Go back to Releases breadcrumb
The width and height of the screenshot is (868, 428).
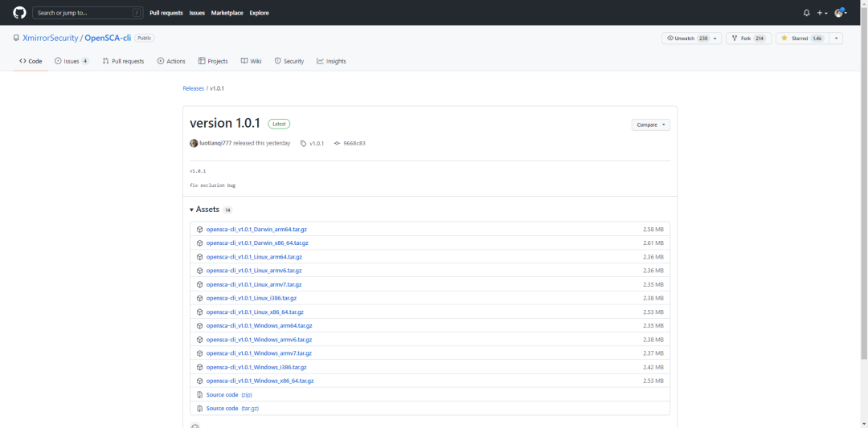[193, 88]
